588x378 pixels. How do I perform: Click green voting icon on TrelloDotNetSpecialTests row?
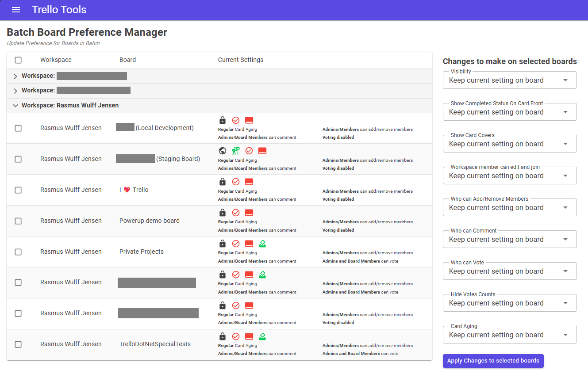coord(262,336)
